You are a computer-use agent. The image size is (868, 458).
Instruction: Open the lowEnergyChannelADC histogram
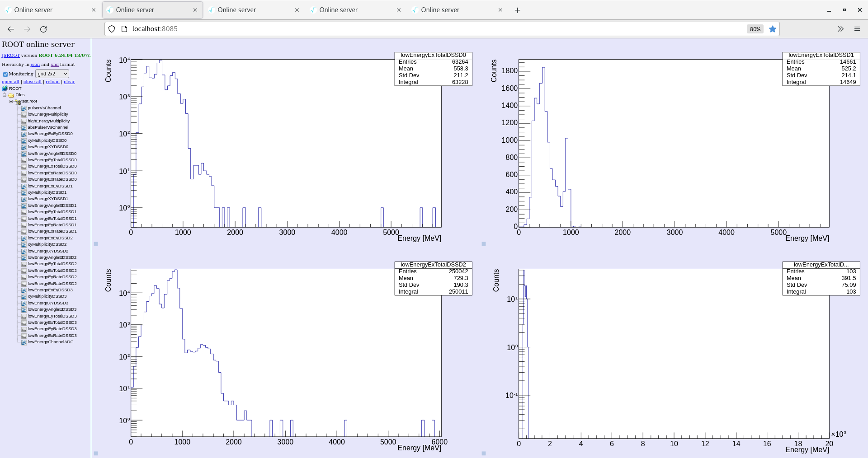50,342
